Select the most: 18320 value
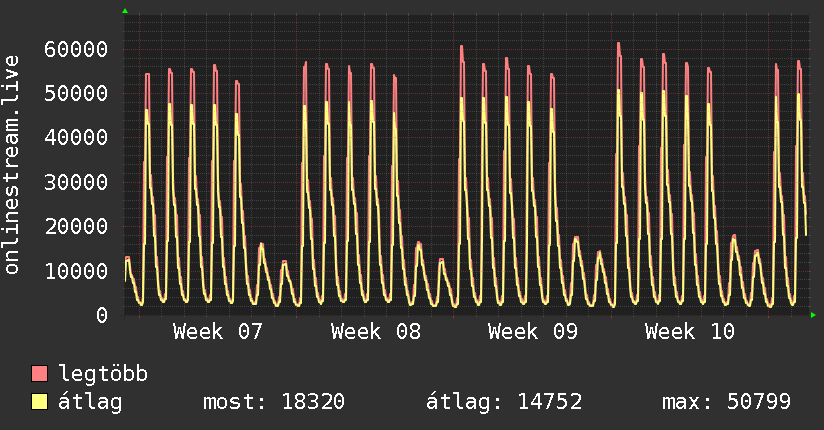 coord(274,402)
